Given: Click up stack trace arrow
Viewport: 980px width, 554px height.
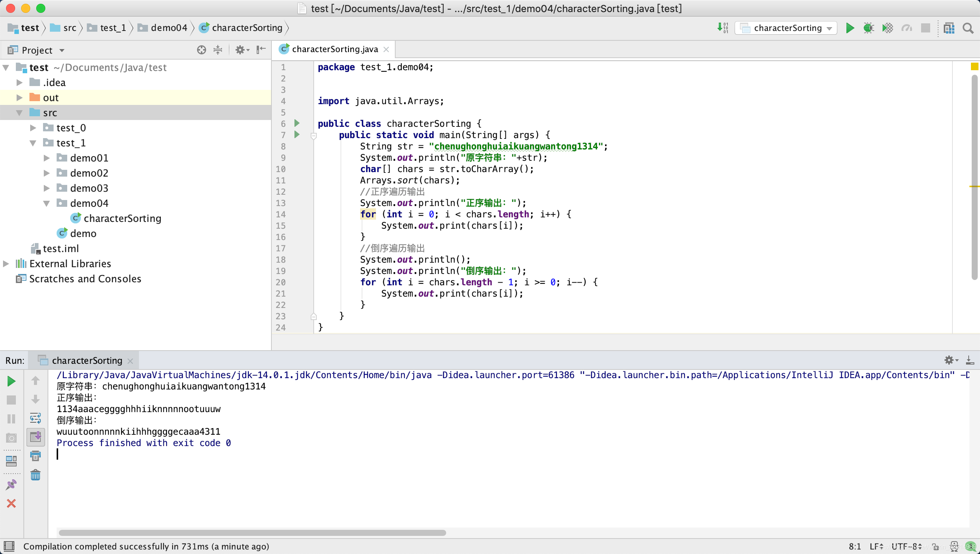Looking at the screenshot, I should point(35,380).
